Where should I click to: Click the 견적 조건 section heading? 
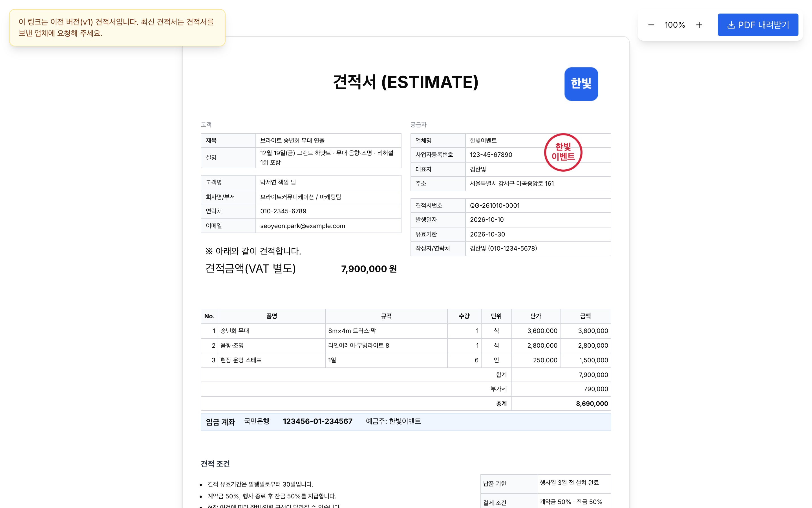[x=215, y=464]
